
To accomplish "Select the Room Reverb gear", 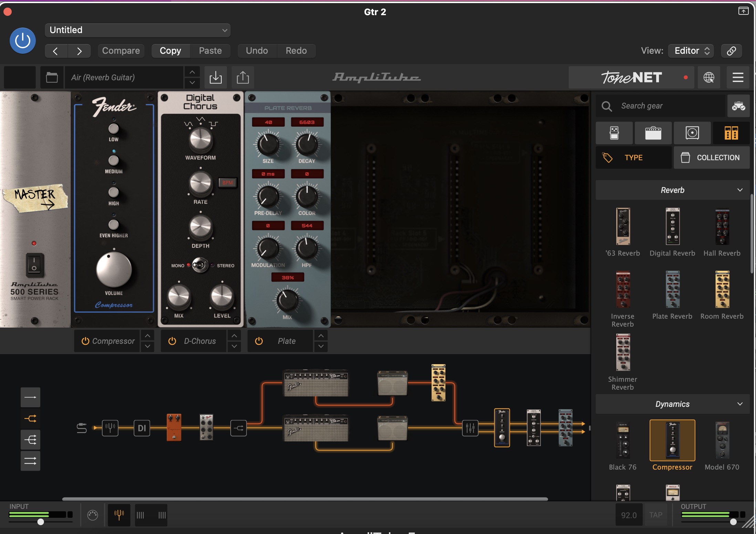I will point(722,295).
